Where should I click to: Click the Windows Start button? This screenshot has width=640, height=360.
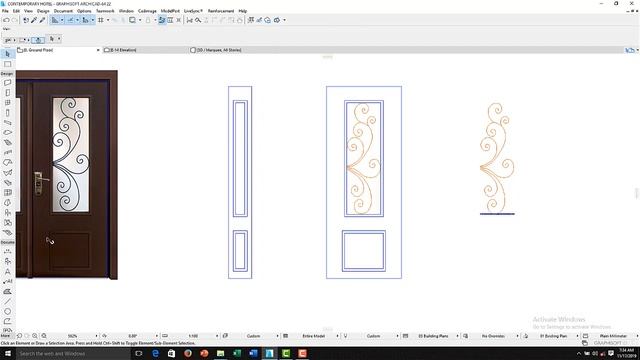pyautogui.click(x=8, y=353)
